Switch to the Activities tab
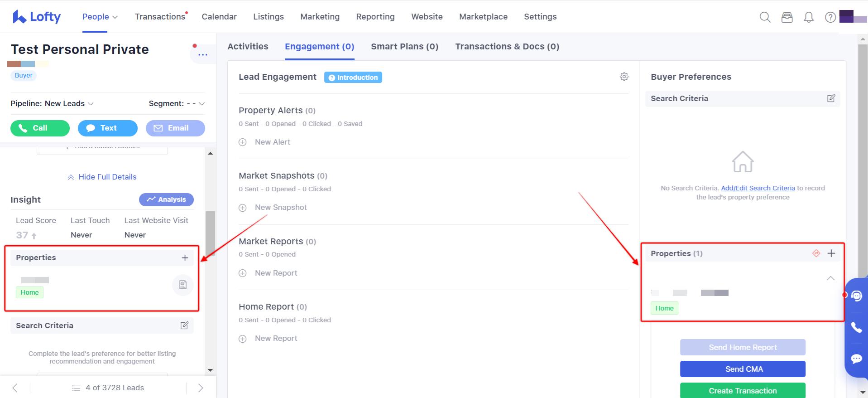 [x=248, y=47]
